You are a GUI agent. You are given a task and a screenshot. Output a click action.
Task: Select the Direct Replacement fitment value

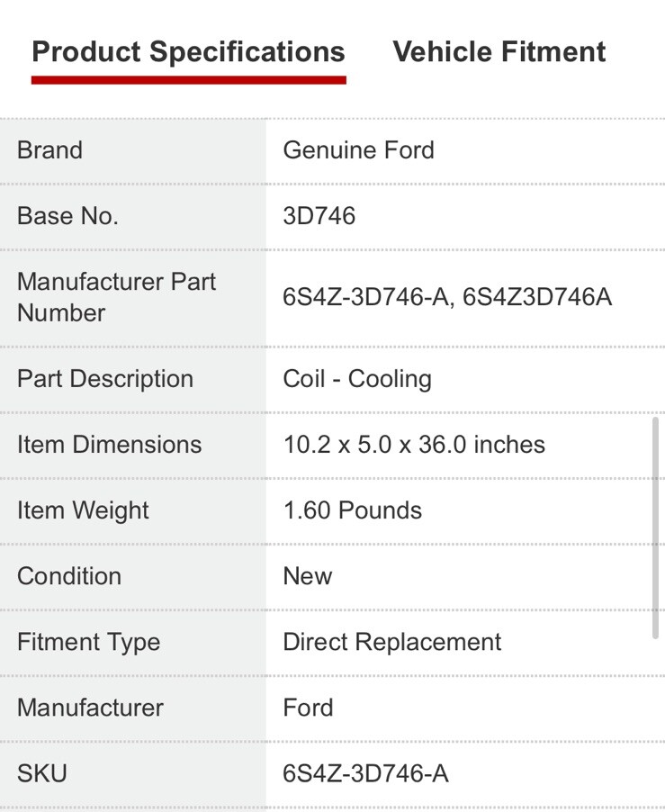point(391,642)
